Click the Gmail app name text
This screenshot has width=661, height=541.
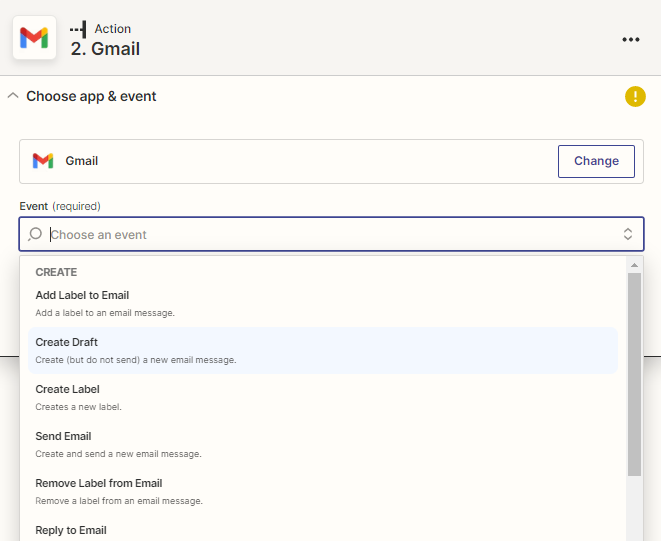[x=81, y=161]
